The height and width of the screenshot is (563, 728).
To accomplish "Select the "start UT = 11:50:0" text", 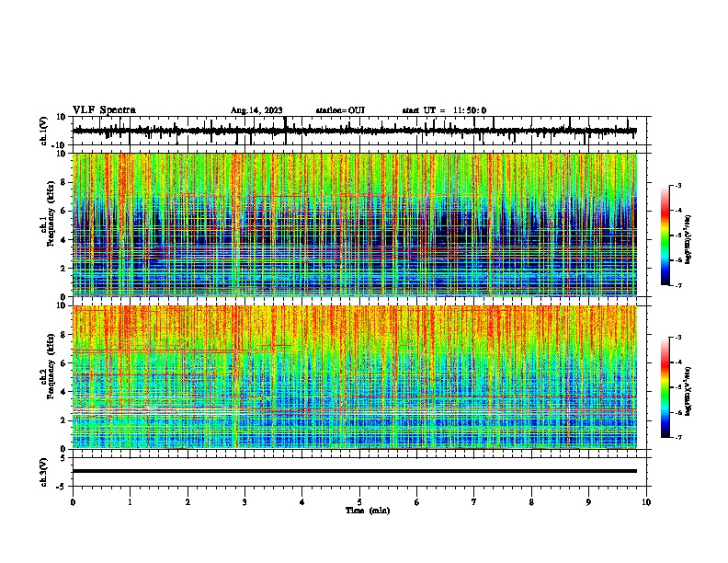I will tap(444, 110).
